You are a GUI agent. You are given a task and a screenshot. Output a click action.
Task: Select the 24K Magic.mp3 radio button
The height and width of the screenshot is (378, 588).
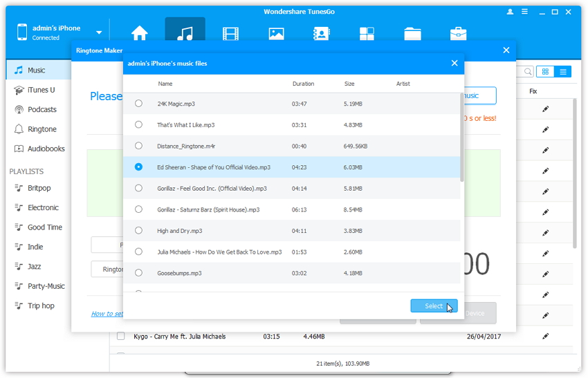(x=139, y=104)
